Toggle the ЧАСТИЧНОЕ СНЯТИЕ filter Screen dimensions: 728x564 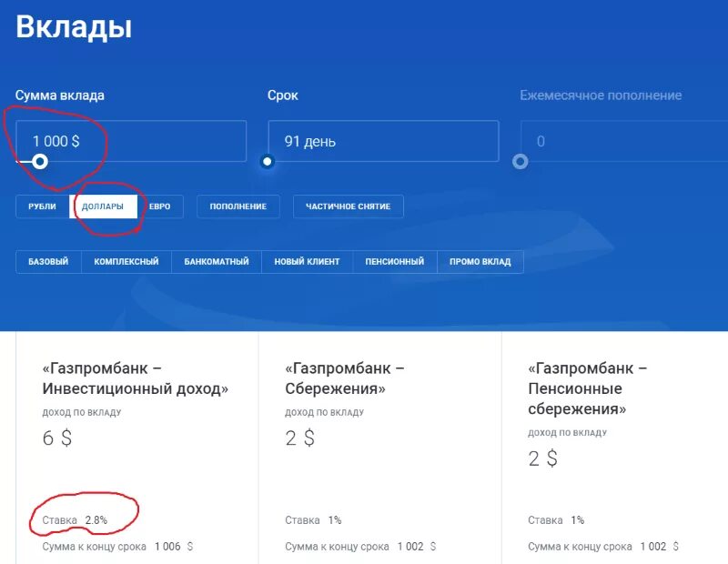(349, 206)
